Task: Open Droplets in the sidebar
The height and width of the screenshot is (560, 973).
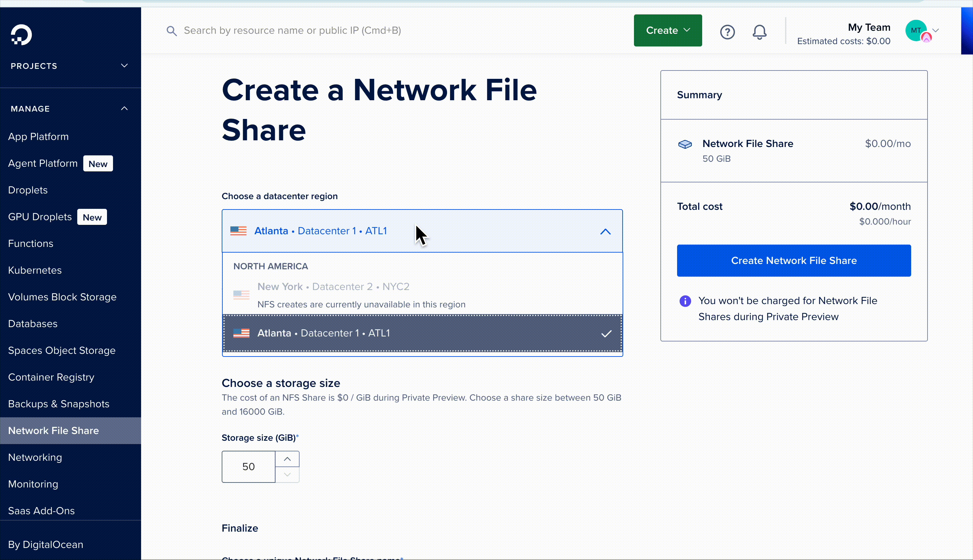Action: click(x=28, y=190)
